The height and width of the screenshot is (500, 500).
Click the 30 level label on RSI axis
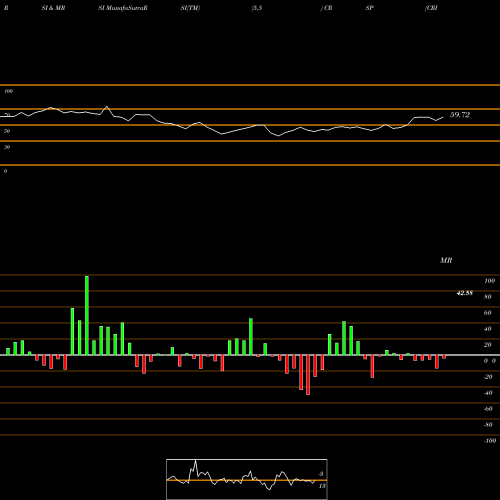pyautogui.click(x=7, y=147)
